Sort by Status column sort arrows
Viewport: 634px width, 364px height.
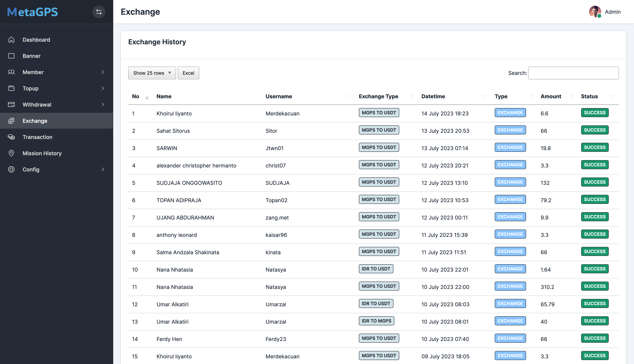coord(613,97)
